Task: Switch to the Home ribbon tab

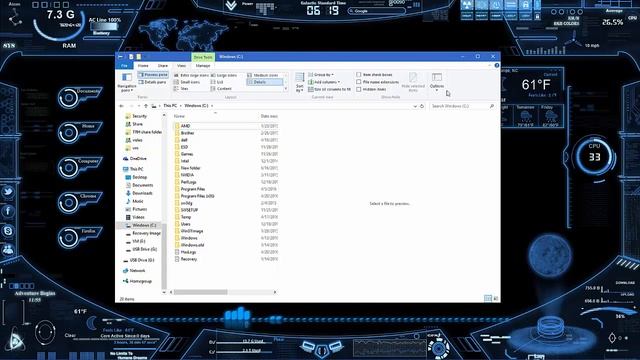Action: coord(143,65)
